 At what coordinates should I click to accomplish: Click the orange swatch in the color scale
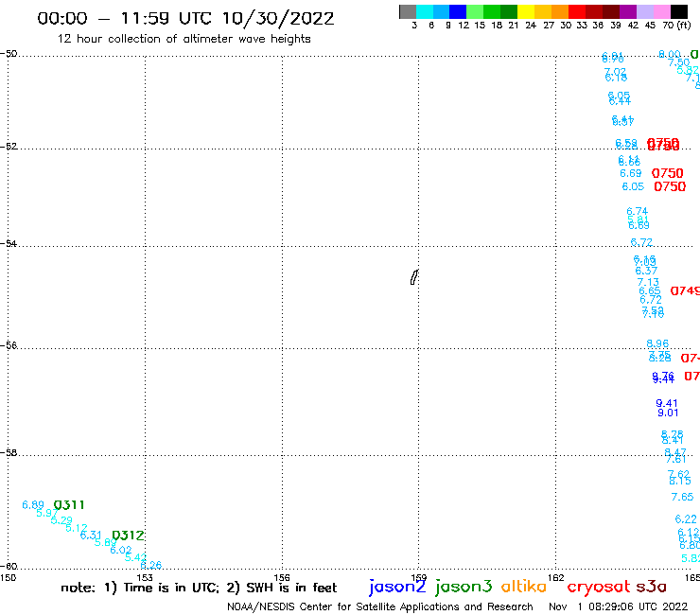pos(560,11)
